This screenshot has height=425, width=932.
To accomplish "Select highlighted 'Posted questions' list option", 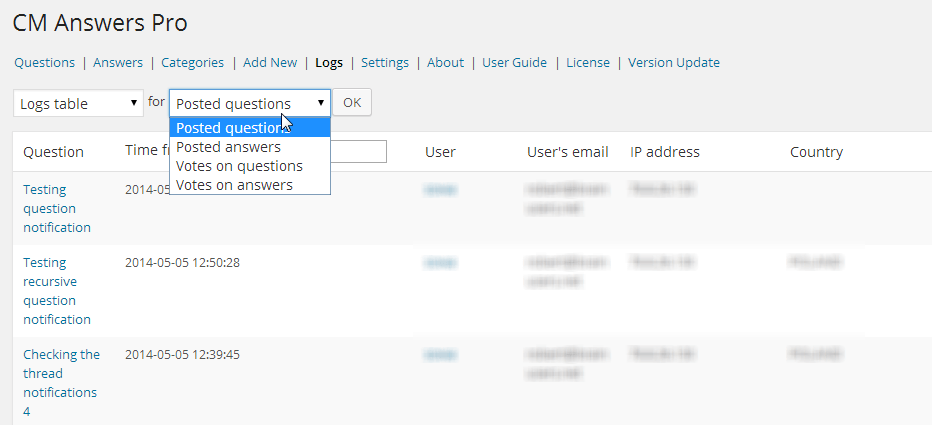I will pyautogui.click(x=228, y=128).
